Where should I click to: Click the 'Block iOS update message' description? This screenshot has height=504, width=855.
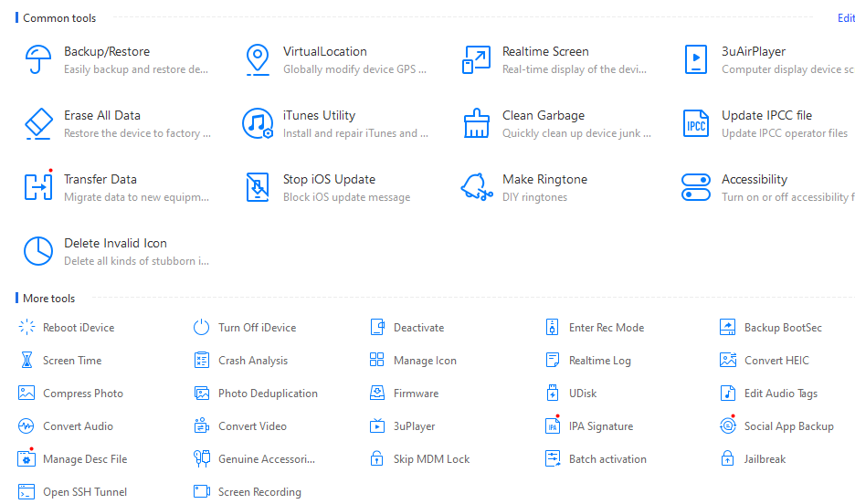[346, 196]
